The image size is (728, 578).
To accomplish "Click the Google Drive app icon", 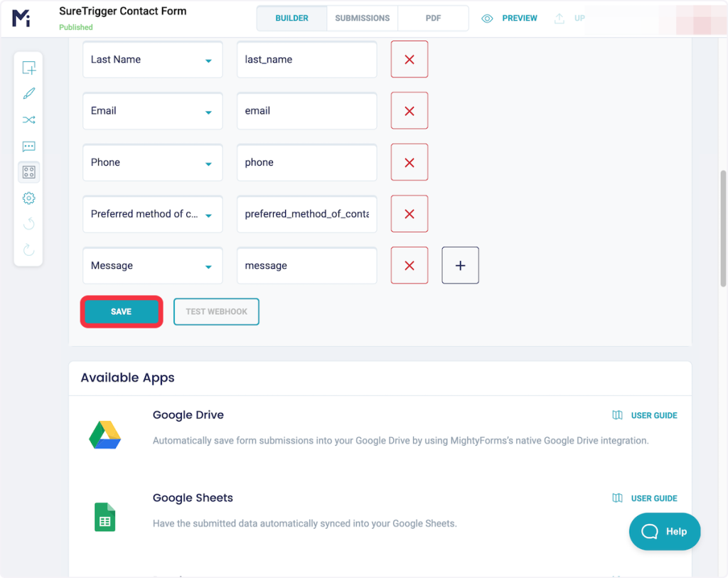I will click(105, 434).
